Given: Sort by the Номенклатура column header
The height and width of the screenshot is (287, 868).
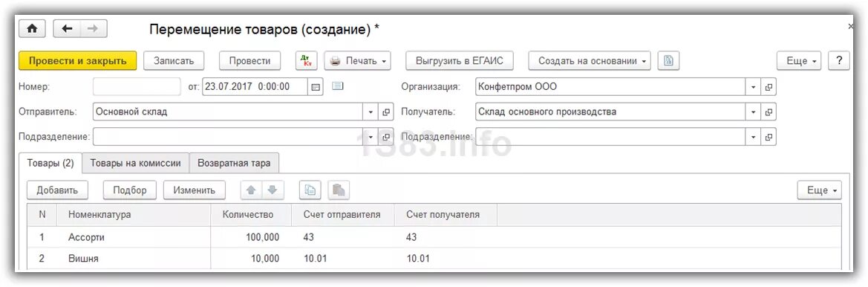Looking at the screenshot, I should [134, 214].
